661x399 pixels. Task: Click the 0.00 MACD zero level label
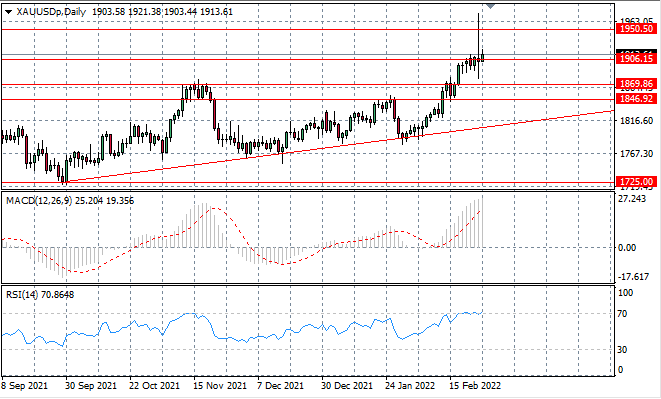(x=627, y=248)
